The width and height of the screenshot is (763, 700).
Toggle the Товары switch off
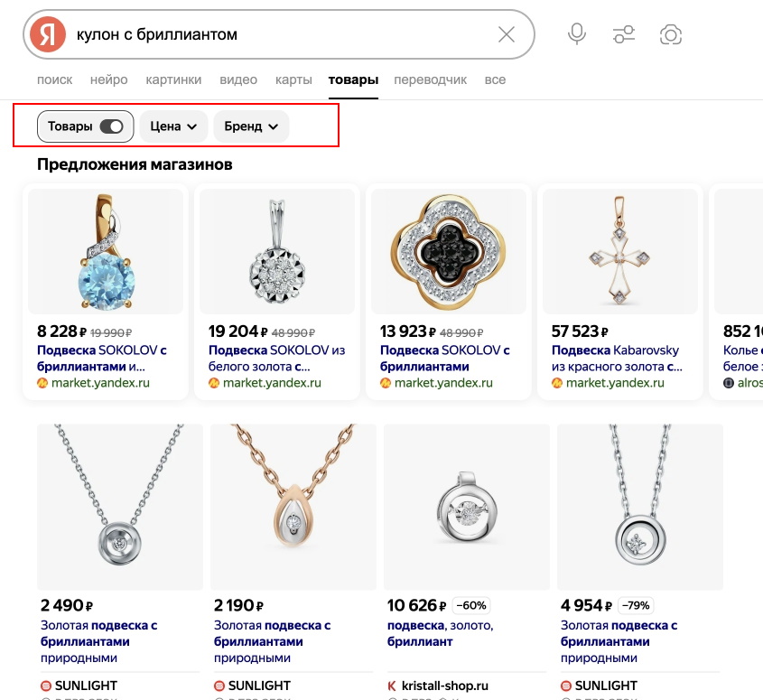[111, 126]
